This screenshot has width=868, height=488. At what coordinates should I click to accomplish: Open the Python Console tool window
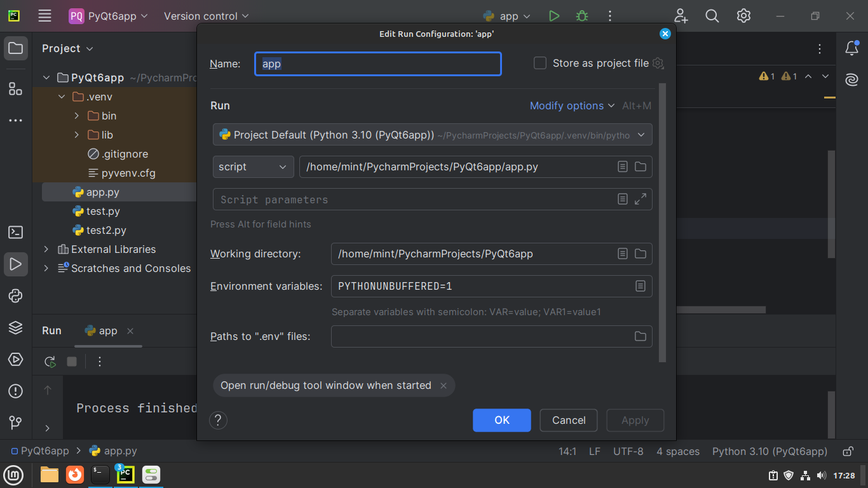tap(16, 296)
